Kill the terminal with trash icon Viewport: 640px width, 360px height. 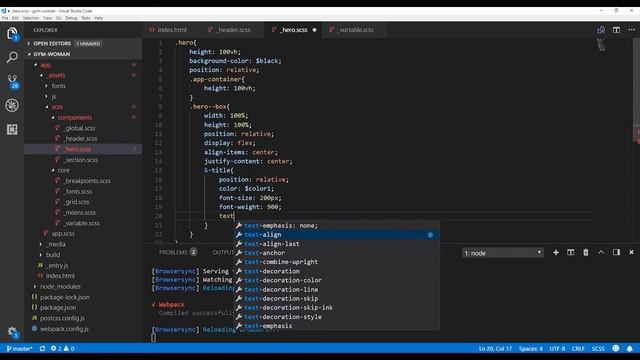pyautogui.click(x=586, y=253)
